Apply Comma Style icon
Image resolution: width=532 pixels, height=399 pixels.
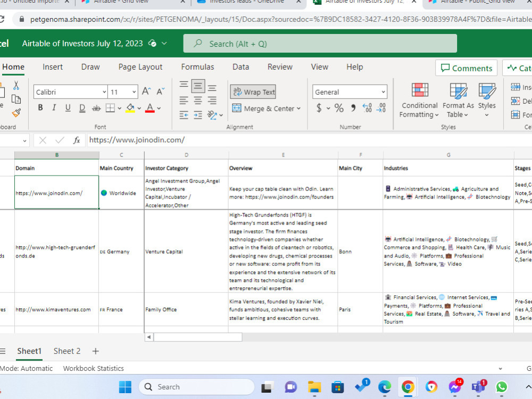coord(353,108)
